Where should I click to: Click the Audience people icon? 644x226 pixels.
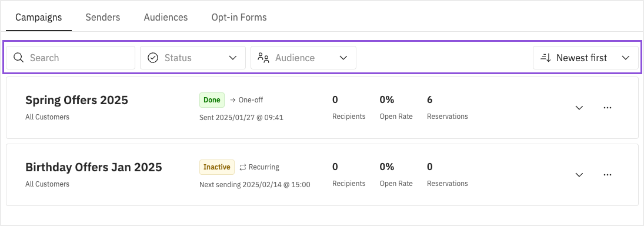coord(263,58)
